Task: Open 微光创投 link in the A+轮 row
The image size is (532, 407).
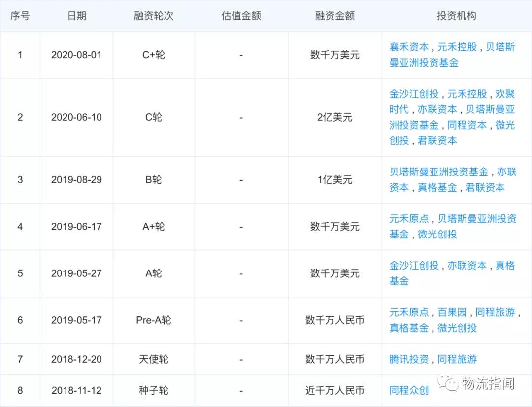Action: tap(437, 235)
